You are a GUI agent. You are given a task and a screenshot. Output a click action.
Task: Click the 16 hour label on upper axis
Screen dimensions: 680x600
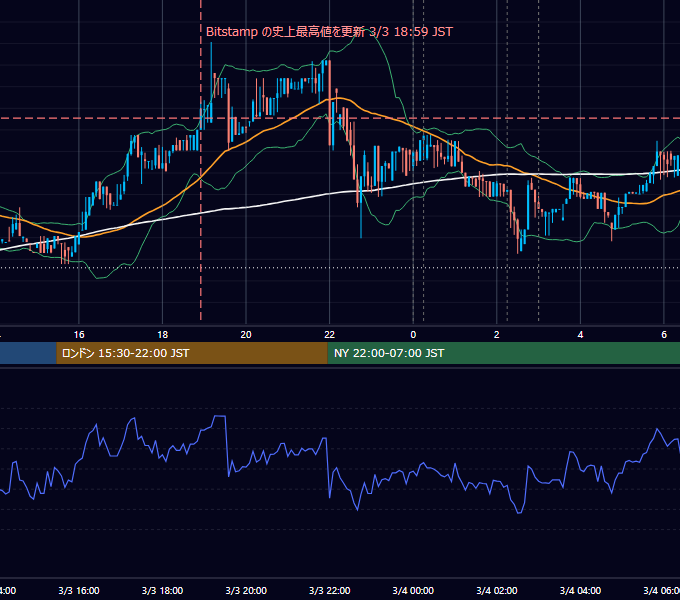click(79, 334)
